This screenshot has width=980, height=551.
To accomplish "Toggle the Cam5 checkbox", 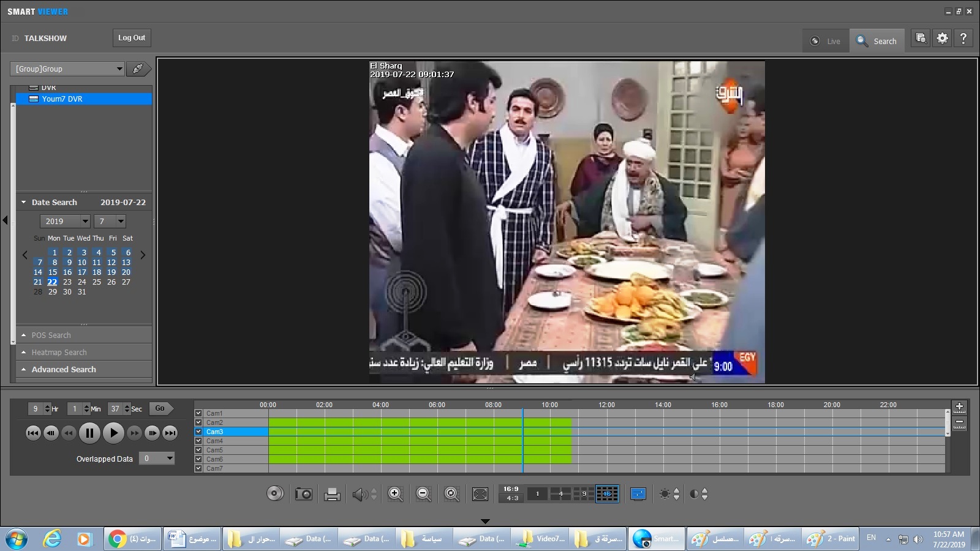I will point(198,450).
